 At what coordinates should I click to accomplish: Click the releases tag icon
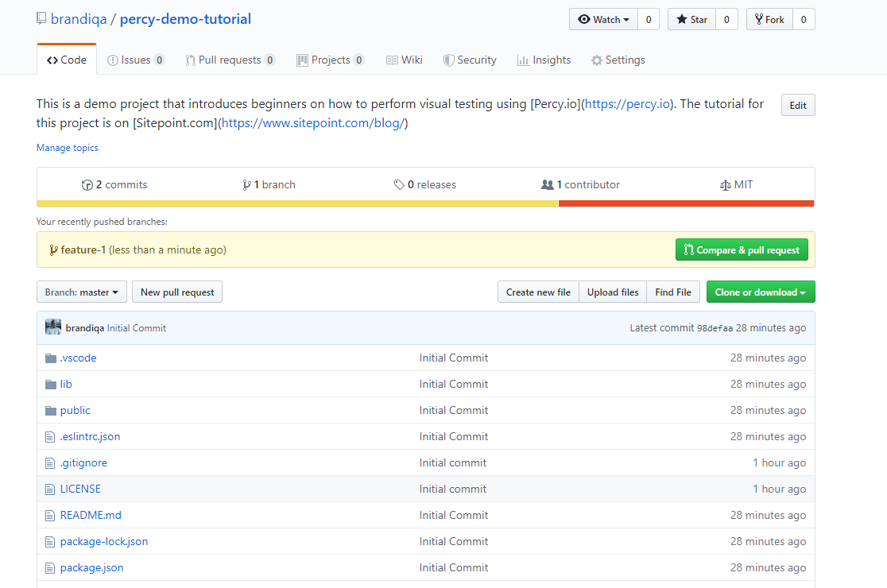point(399,184)
